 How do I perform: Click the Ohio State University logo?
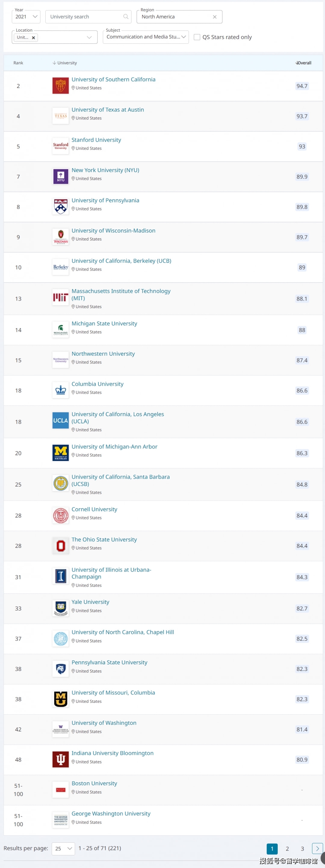point(61,545)
